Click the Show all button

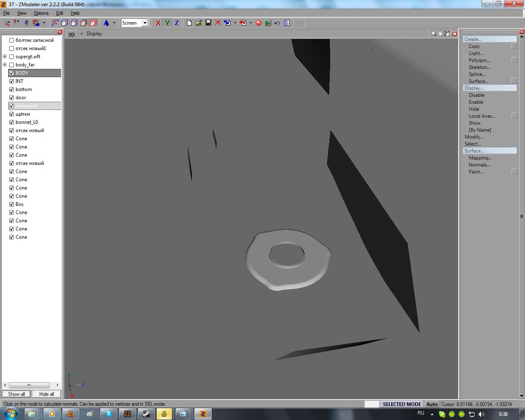pyautogui.click(x=16, y=394)
